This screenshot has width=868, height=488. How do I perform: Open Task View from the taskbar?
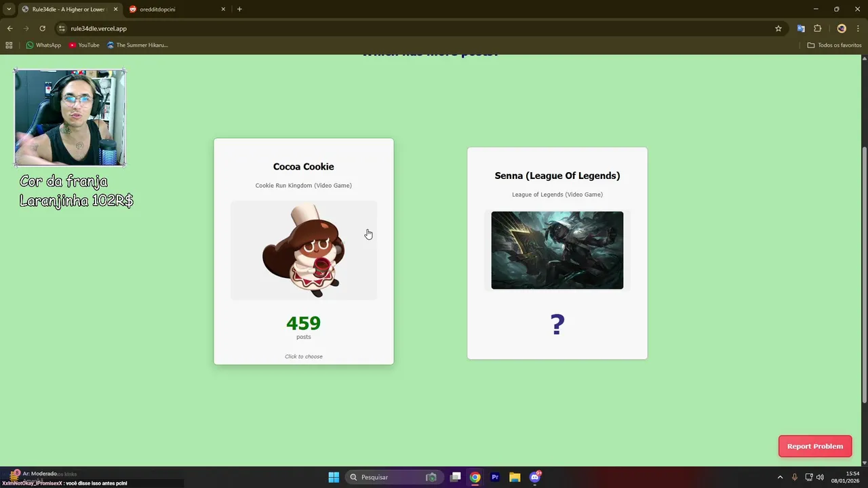point(456,477)
